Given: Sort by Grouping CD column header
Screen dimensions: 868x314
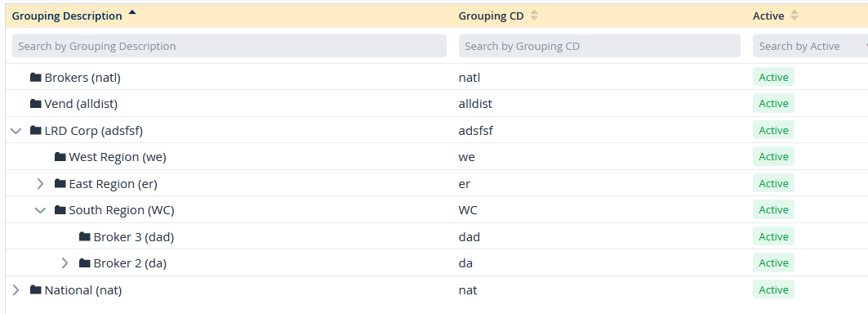Looking at the screenshot, I should (x=491, y=16).
